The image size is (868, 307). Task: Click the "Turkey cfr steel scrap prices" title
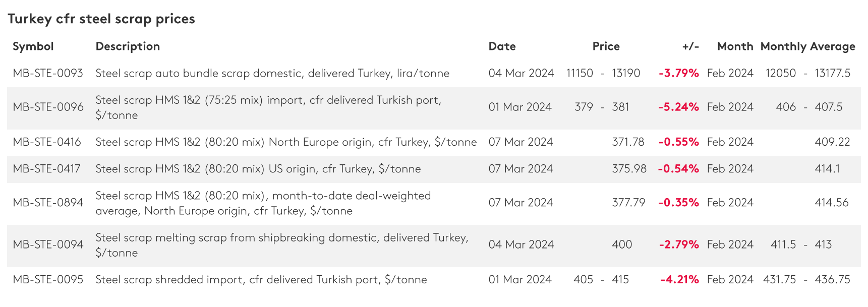point(101,19)
